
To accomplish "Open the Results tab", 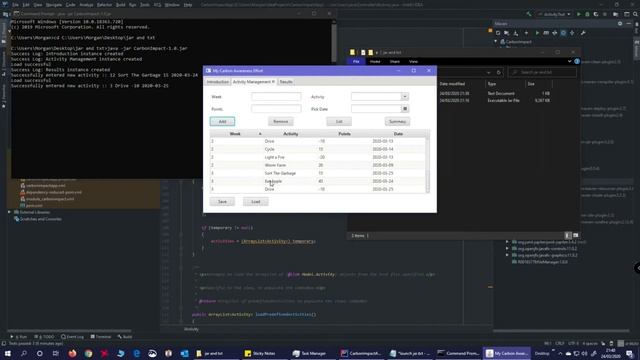I will click(286, 82).
